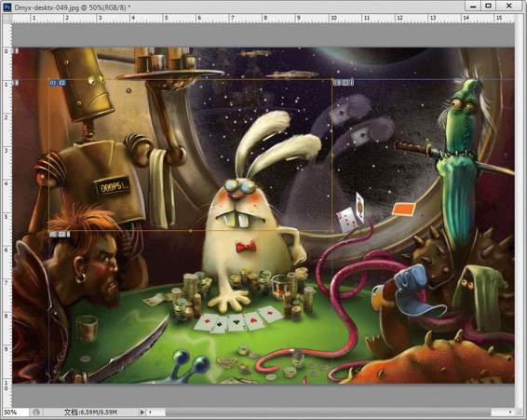Viewport: 527px width, 420px height.
Task: Click the vertical ruler at mark 5
Action: (x=7, y=217)
